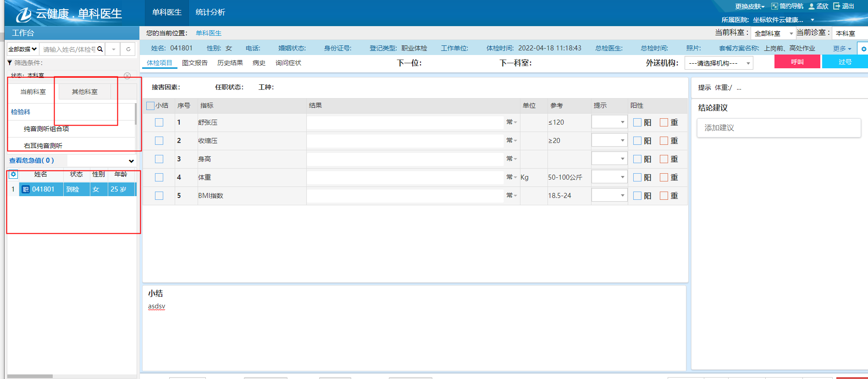868x379 pixels.
Task: Mark 体重 as 重 severe
Action: pyautogui.click(x=664, y=177)
